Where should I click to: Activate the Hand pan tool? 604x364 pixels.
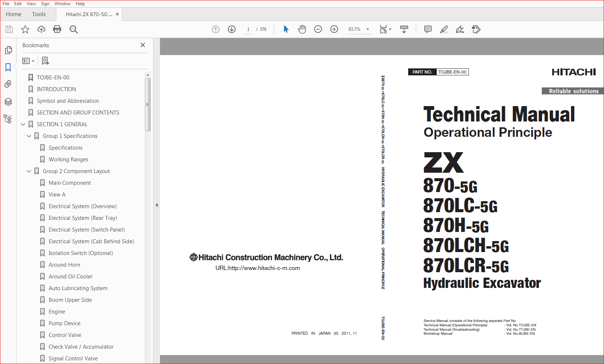point(302,29)
